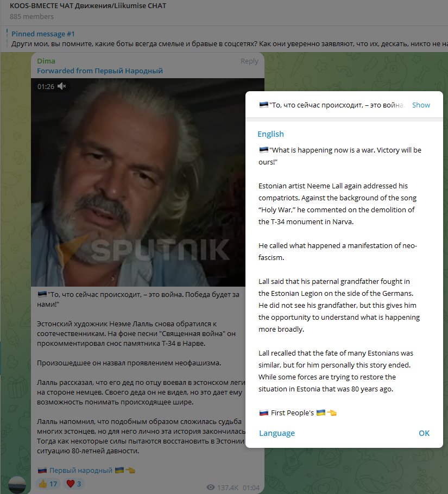Image resolution: width=448 pixels, height=494 pixels.
Task: Open the Forwarded from Первый Народный source
Action: [x=100, y=71]
